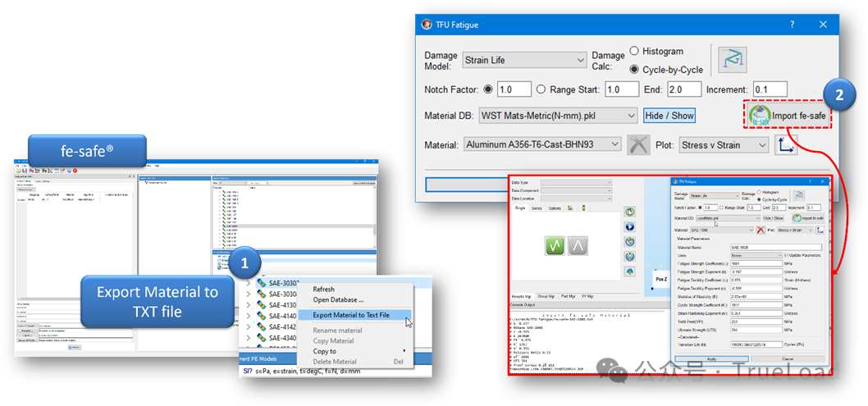Click the gray peak button in inset panel
The image size is (868, 406).
[x=578, y=245]
